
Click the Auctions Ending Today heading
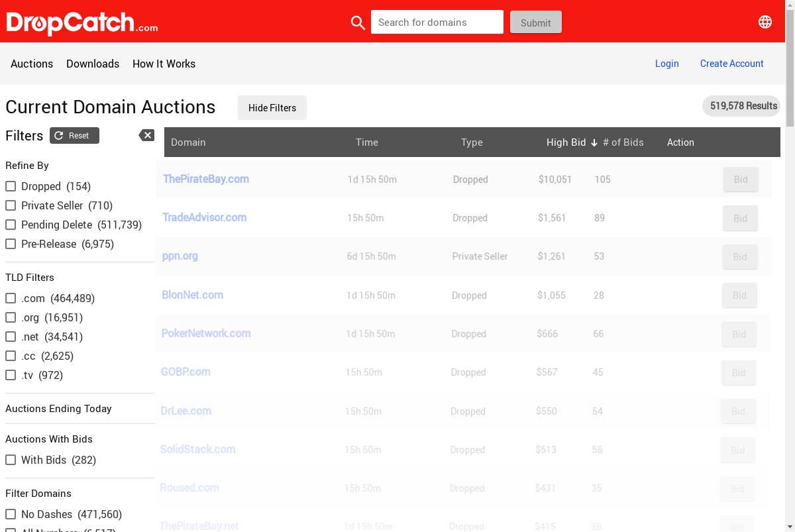tap(58, 409)
